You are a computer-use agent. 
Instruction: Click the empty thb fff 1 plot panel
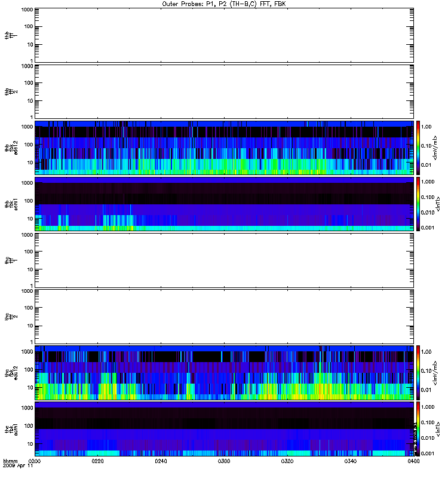pyautogui.click(x=224, y=35)
